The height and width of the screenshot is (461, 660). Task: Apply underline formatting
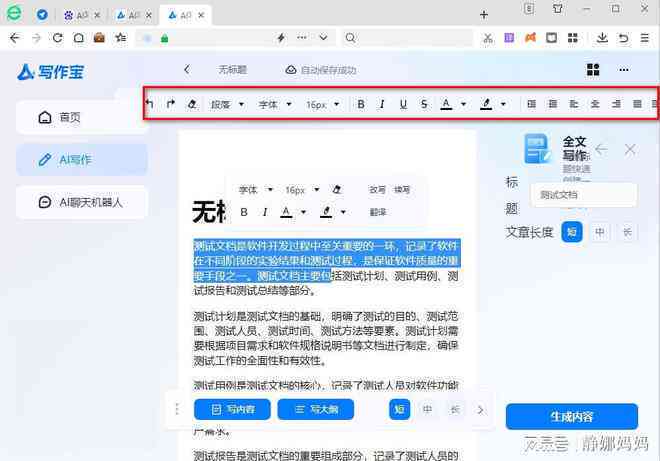coord(403,104)
